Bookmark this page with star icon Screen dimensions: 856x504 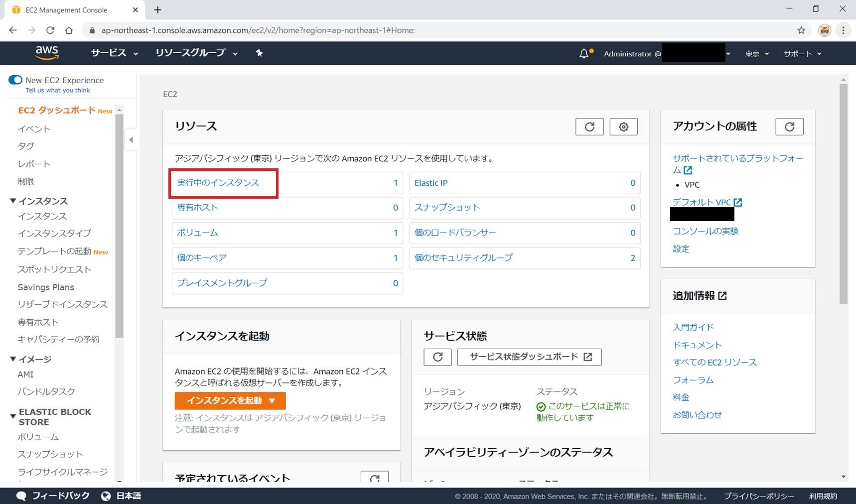click(x=801, y=30)
